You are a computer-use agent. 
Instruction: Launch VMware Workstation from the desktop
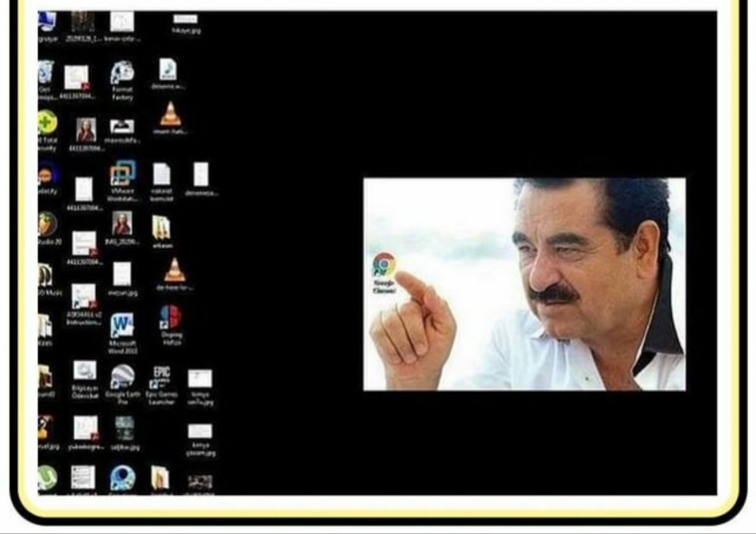pos(122,174)
